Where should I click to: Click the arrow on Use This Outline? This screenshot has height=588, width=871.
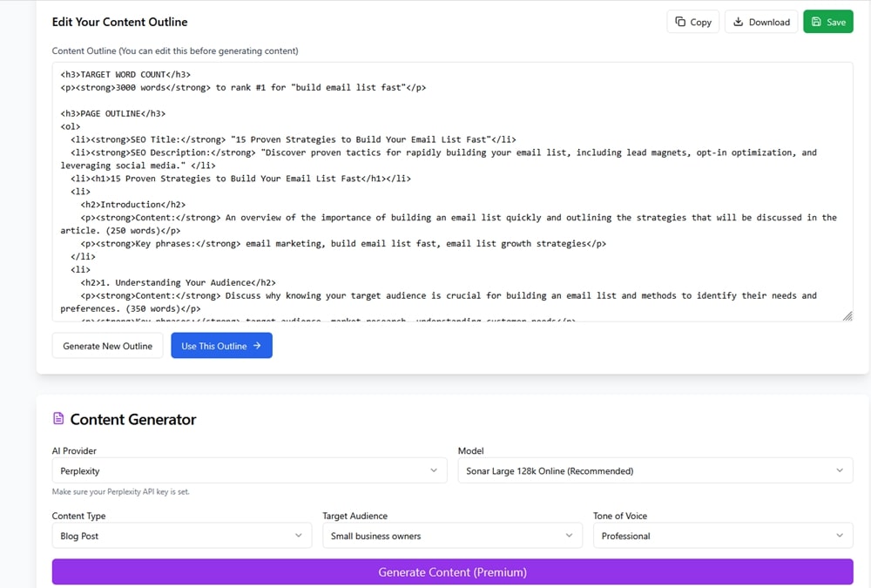257,346
